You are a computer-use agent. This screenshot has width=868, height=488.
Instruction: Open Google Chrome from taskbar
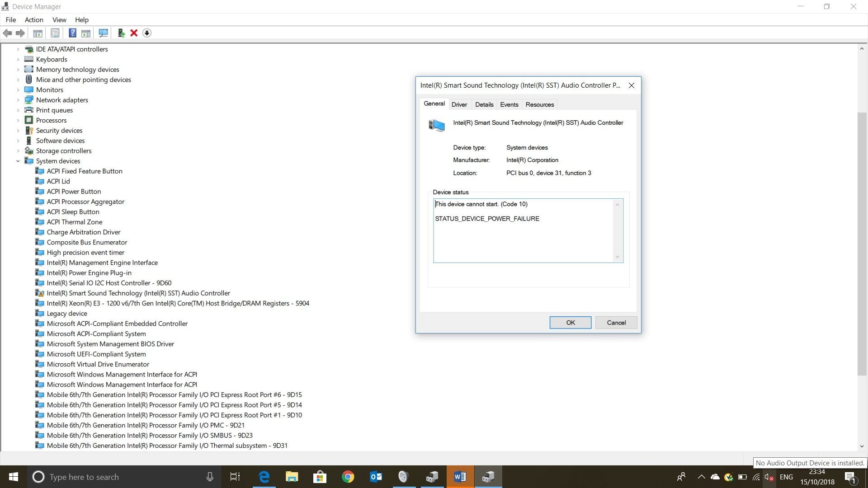[x=348, y=477]
